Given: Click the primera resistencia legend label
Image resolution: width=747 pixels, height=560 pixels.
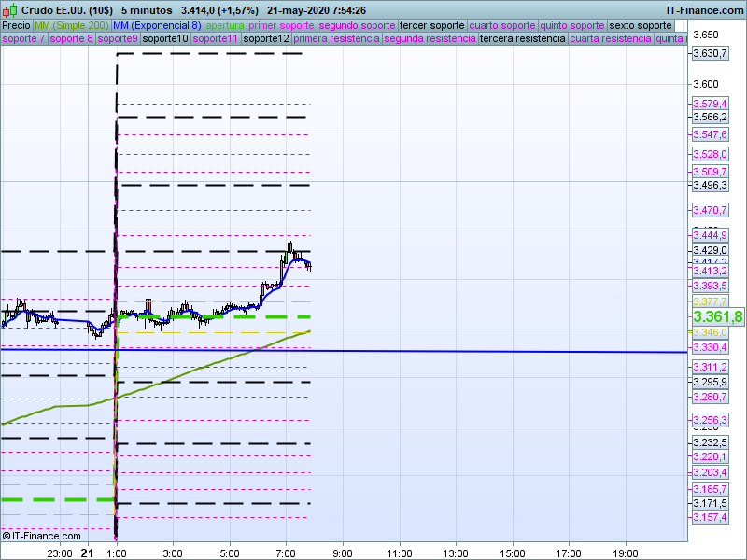Looking at the screenshot, I should (336, 38).
